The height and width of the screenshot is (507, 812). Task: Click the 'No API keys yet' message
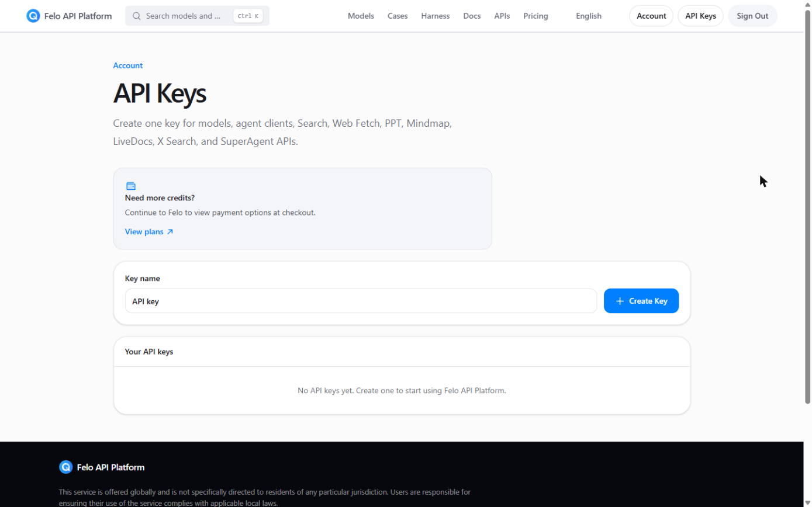pyautogui.click(x=402, y=390)
